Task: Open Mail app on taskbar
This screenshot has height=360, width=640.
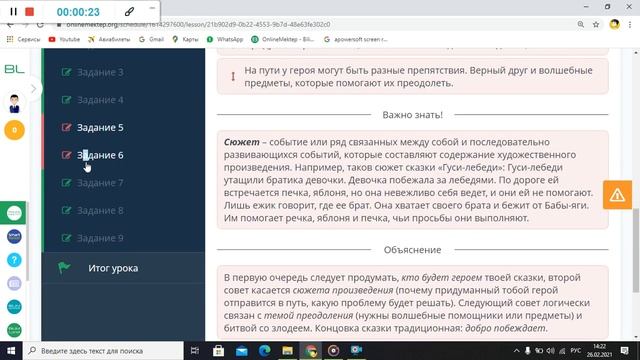Action: coord(242,351)
